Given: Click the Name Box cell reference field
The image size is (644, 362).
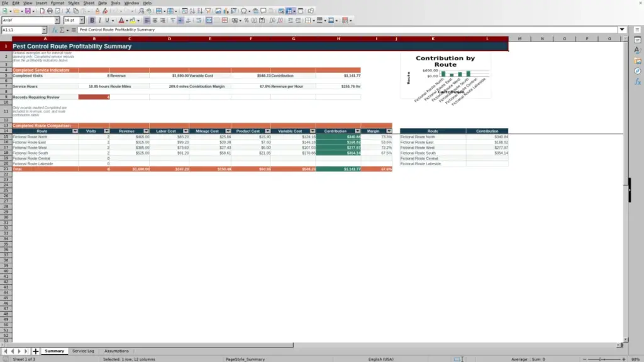Looking at the screenshot, I should pyautogui.click(x=21, y=30).
